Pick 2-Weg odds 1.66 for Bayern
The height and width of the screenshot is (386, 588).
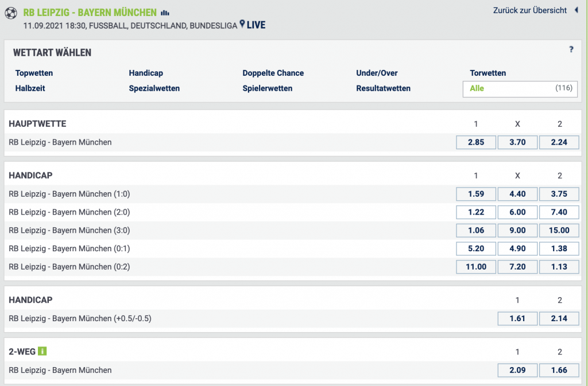pyautogui.click(x=559, y=371)
